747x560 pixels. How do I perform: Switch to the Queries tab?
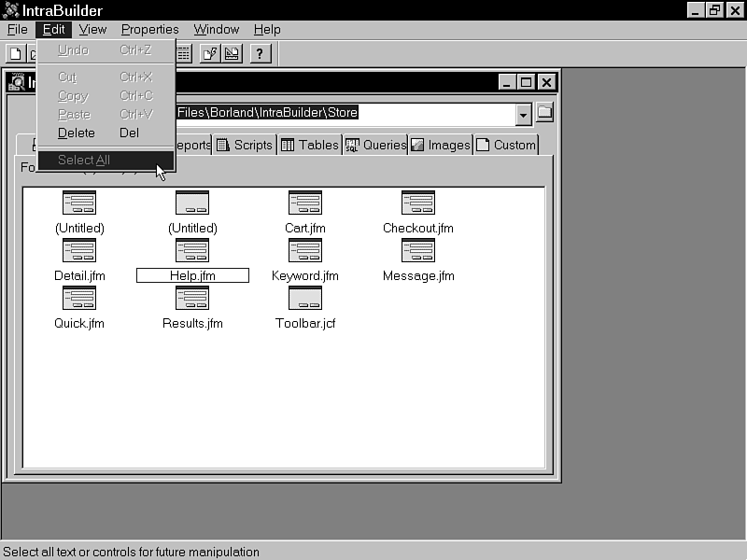click(x=375, y=145)
